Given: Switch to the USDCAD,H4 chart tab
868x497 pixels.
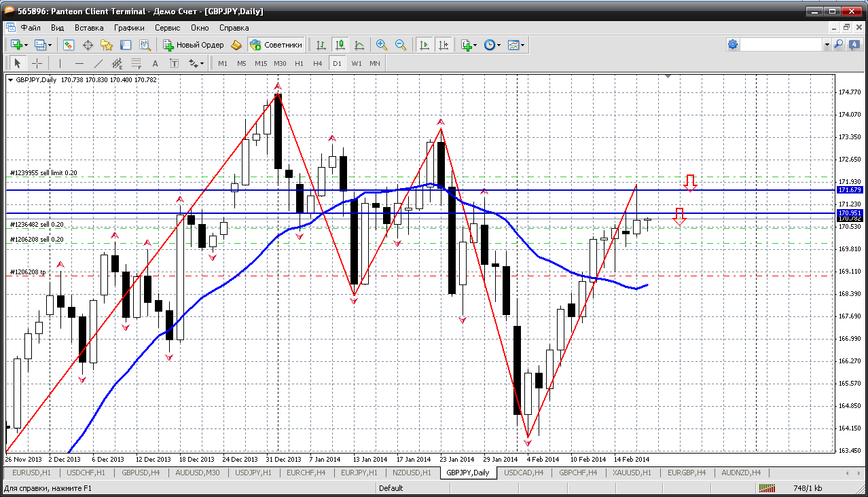Looking at the screenshot, I should point(524,473).
